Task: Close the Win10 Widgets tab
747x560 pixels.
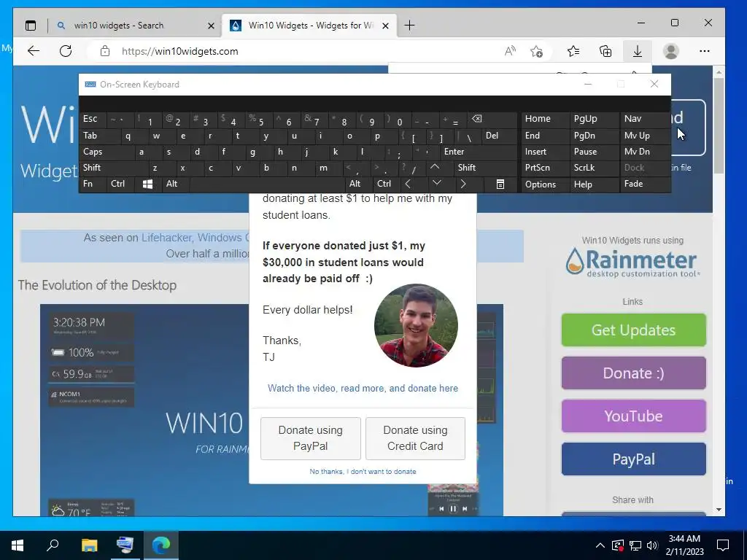Action: (385, 26)
